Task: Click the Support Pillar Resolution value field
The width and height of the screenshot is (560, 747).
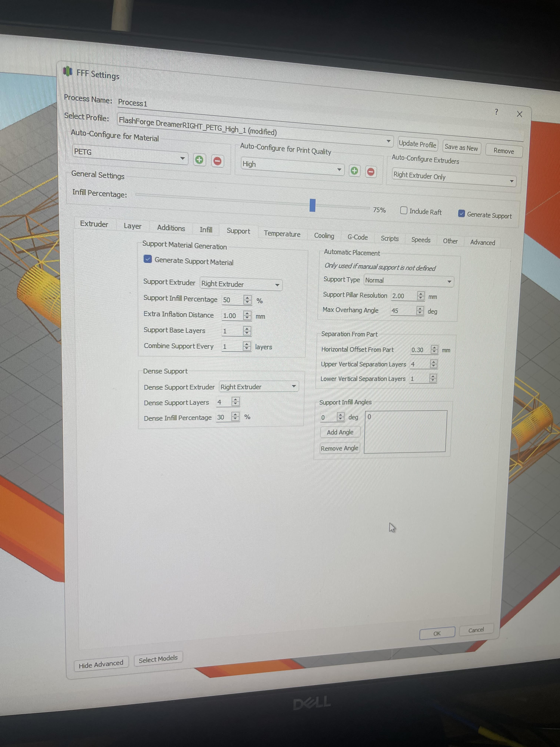Action: (404, 296)
